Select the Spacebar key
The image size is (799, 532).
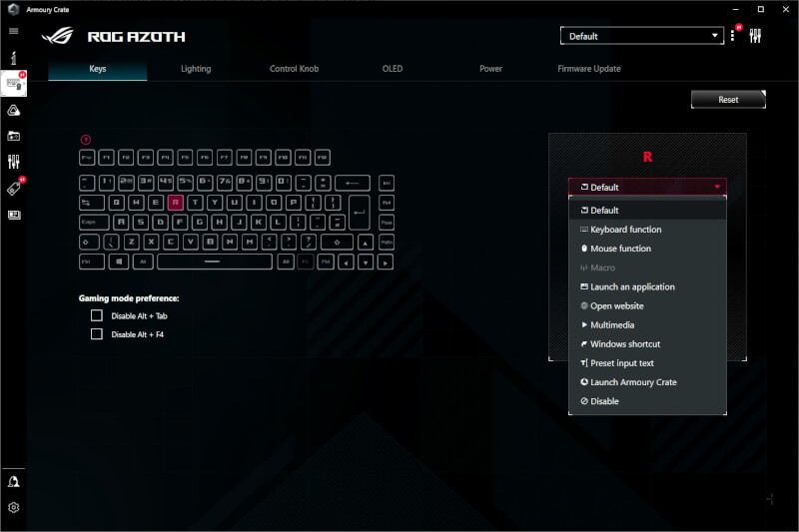215,262
